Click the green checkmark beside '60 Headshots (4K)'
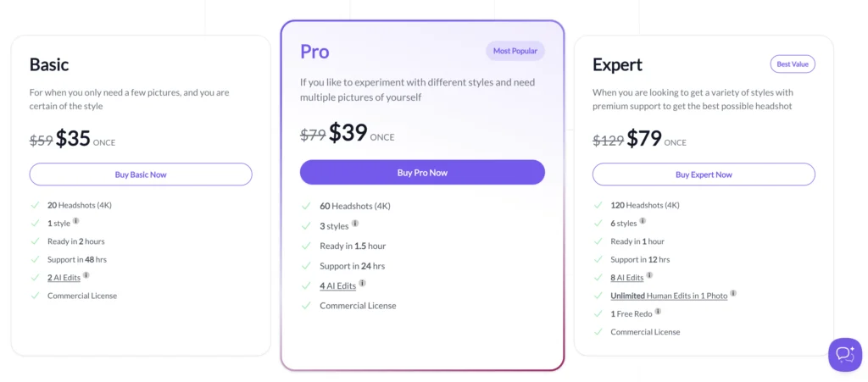This screenshot has width=868, height=382. coord(306,206)
